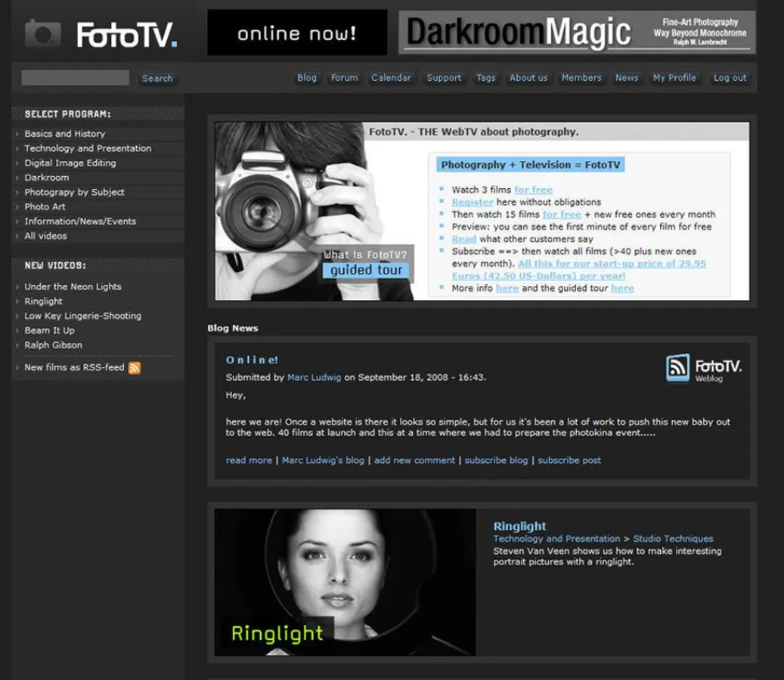Click the subscribe blog link
The image size is (784, 680).
(496, 459)
